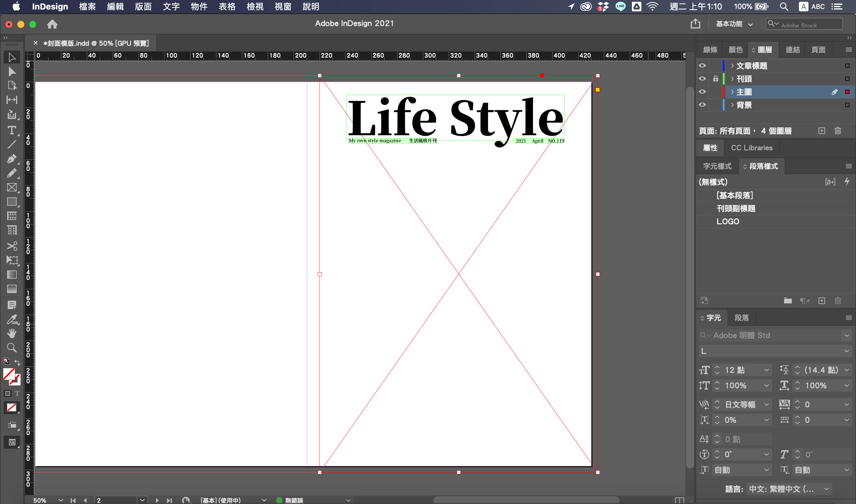Select the Eyedropper tool

point(12,319)
